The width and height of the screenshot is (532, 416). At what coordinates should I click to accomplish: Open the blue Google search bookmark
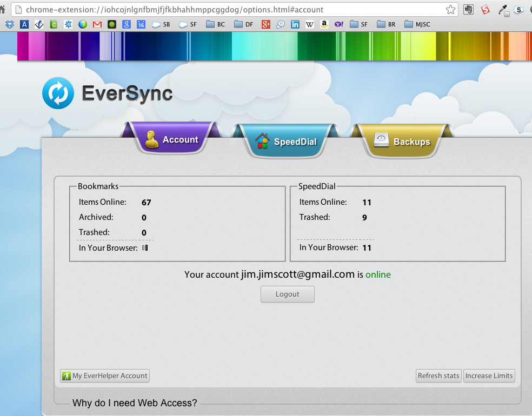coord(127,24)
